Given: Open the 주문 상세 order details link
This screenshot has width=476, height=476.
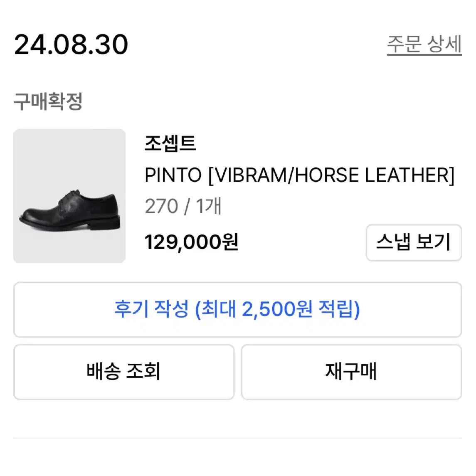Looking at the screenshot, I should coord(424,44).
